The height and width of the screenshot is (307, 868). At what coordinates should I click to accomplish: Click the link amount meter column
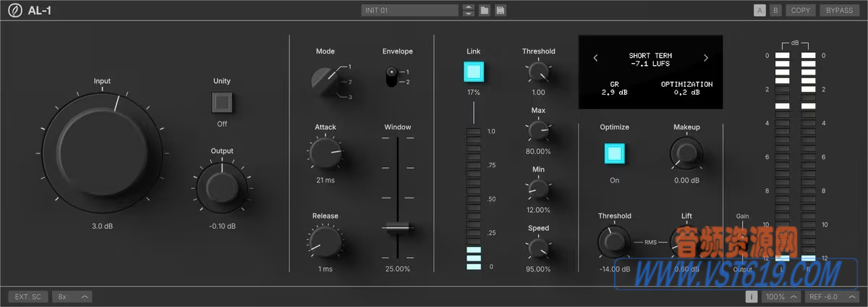(474, 199)
